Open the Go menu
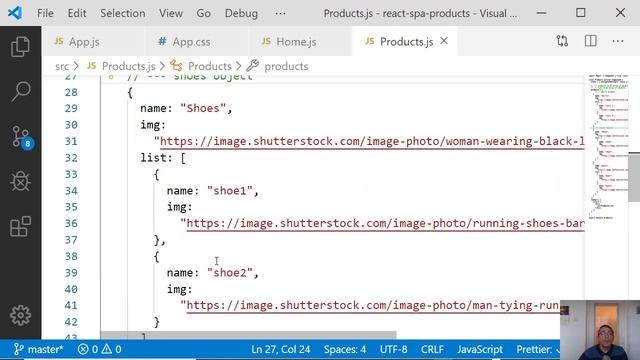 [204, 13]
